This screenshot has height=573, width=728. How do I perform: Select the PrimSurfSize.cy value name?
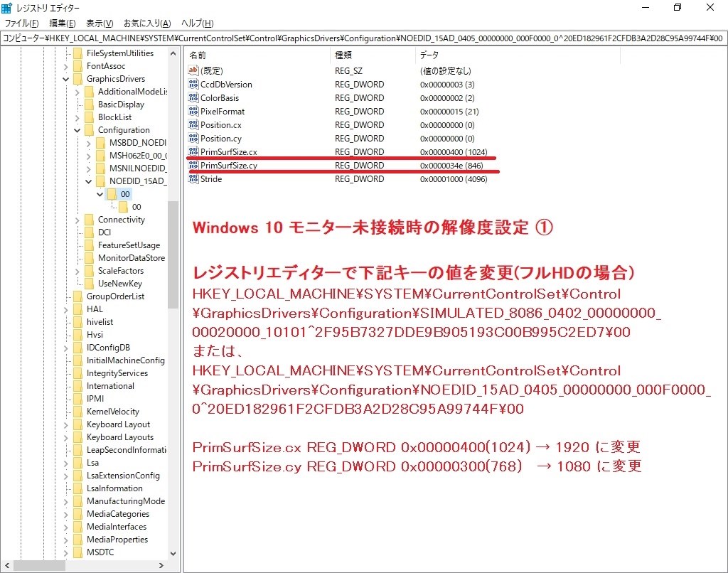tap(228, 166)
